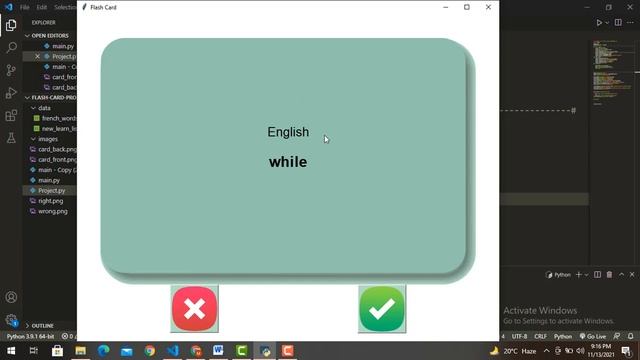This screenshot has width=640, height=360.
Task: Maximize the panel with the up chevron
Action: tap(621, 275)
